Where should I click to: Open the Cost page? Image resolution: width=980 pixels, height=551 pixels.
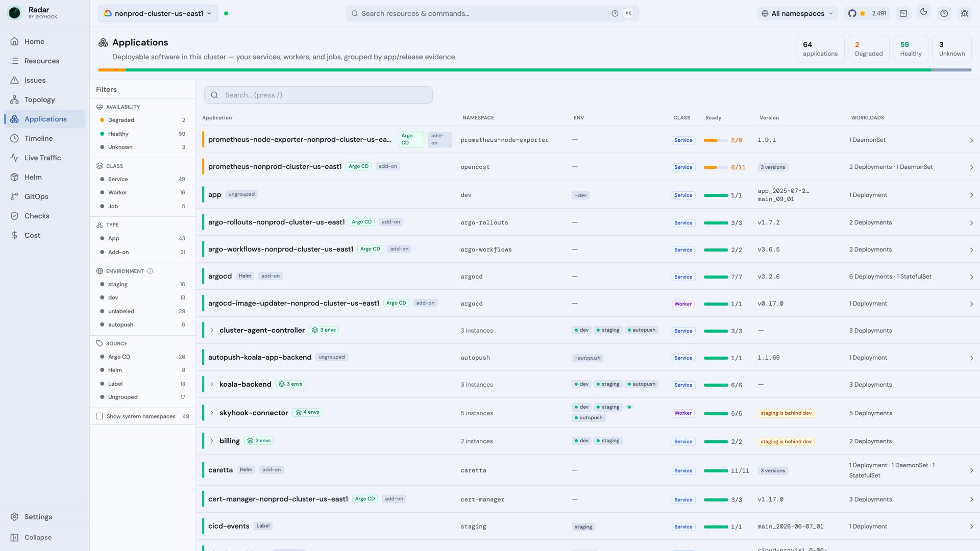coord(45,235)
